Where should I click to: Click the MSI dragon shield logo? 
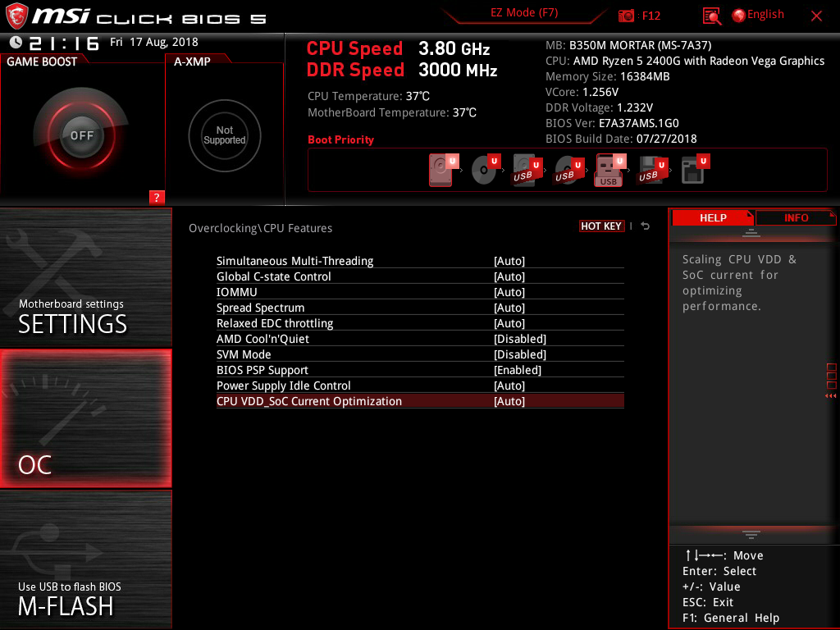[x=16, y=16]
